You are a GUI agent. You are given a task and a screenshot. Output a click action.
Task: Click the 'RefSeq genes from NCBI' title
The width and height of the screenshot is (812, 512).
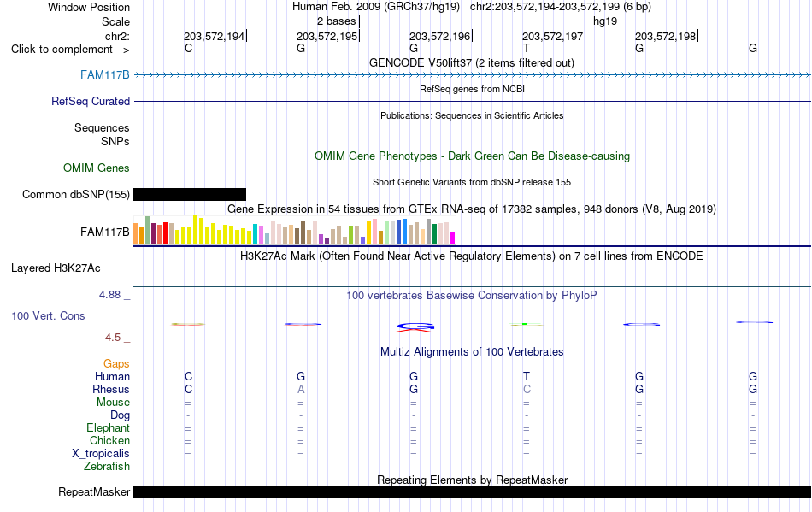click(472, 89)
